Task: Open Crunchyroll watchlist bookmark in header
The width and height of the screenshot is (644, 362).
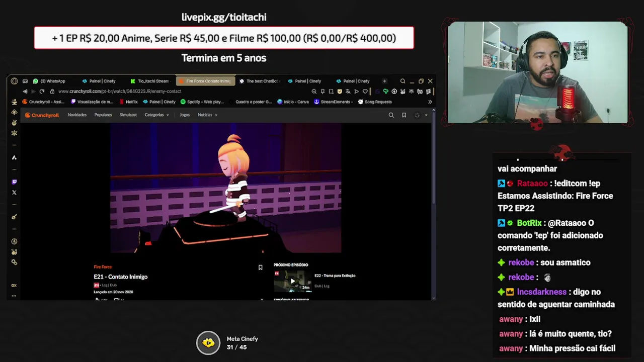Action: click(x=404, y=115)
